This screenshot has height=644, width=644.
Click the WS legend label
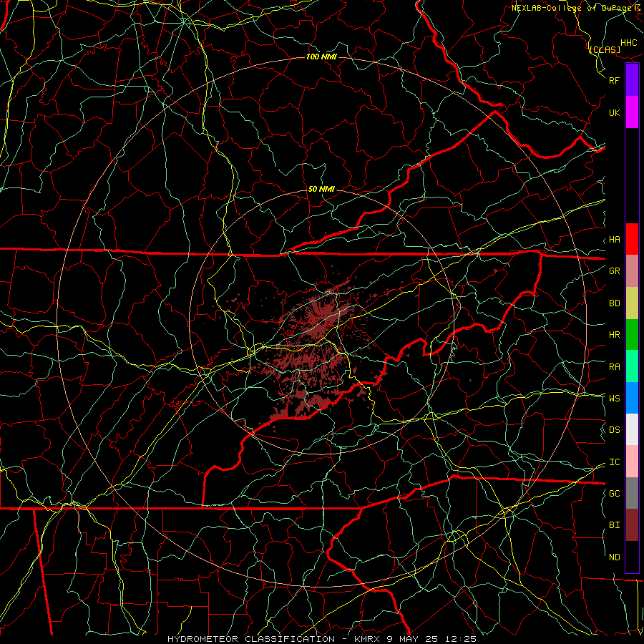[x=614, y=398]
